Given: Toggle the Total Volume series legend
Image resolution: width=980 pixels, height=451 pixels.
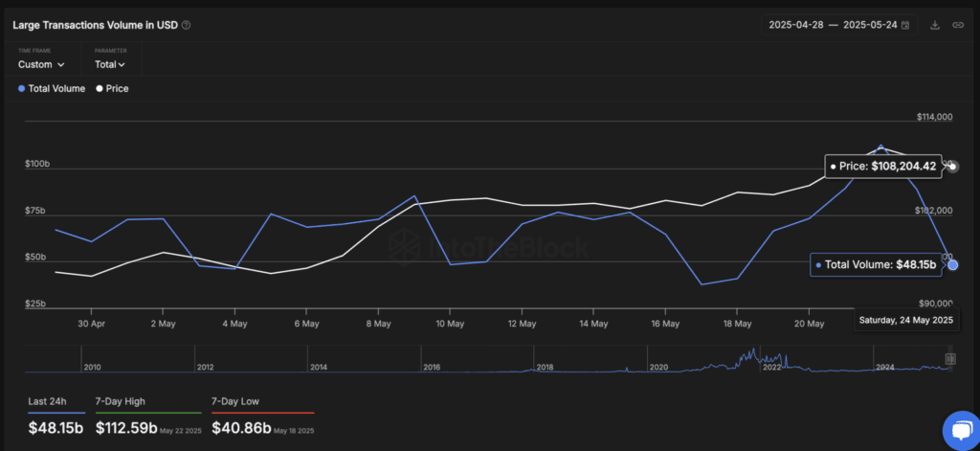Looking at the screenshot, I should click(x=52, y=89).
